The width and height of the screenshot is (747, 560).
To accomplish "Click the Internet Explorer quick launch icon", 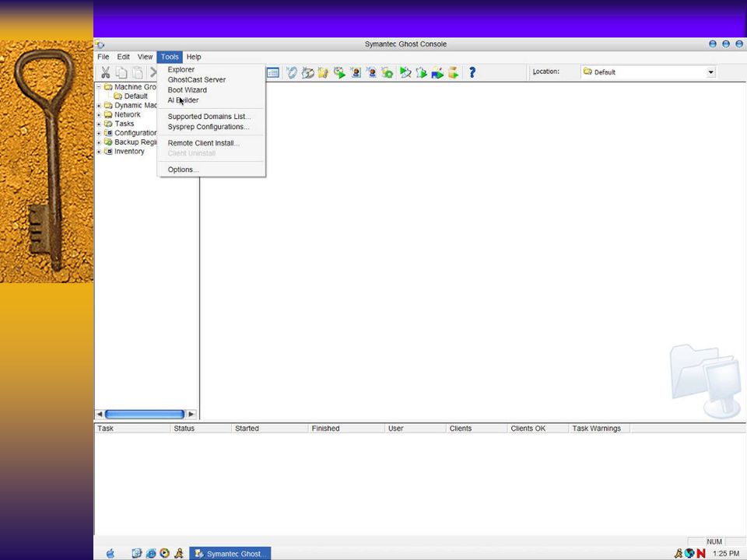I will [x=151, y=553].
